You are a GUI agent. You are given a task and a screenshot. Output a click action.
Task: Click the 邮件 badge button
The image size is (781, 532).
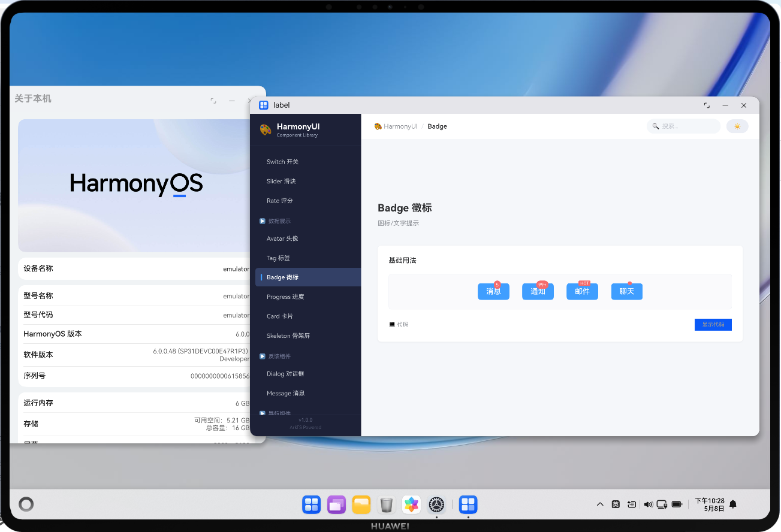582,291
